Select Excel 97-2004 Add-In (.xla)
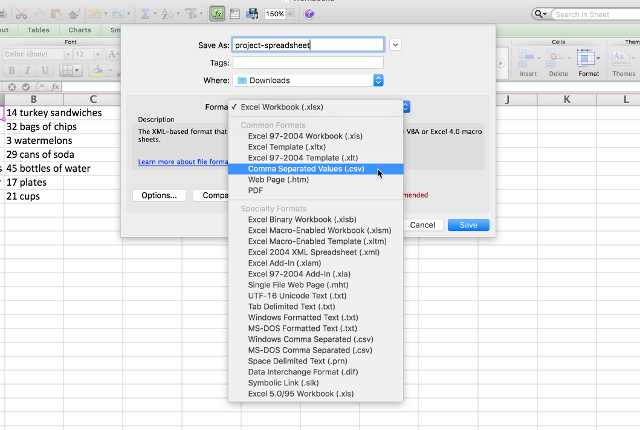Viewport: 640px width, 430px height. [316, 274]
